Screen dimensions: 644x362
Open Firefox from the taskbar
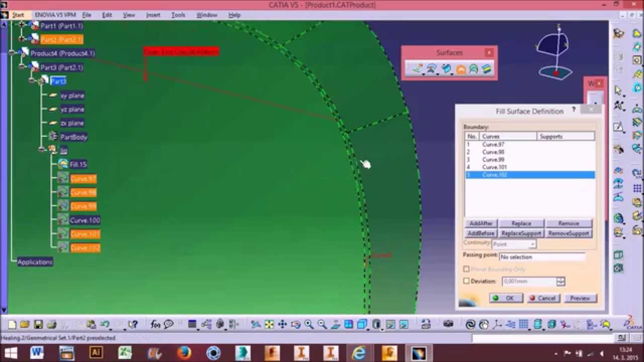pos(184,353)
